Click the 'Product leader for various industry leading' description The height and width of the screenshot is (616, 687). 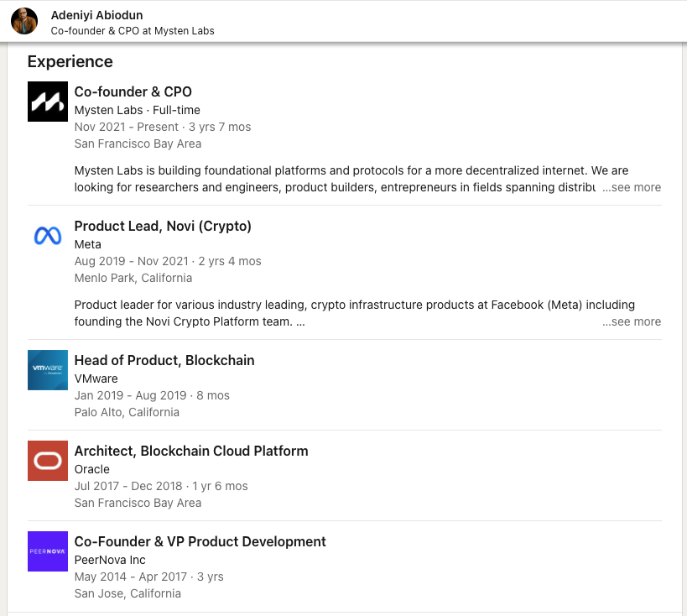tap(355, 313)
